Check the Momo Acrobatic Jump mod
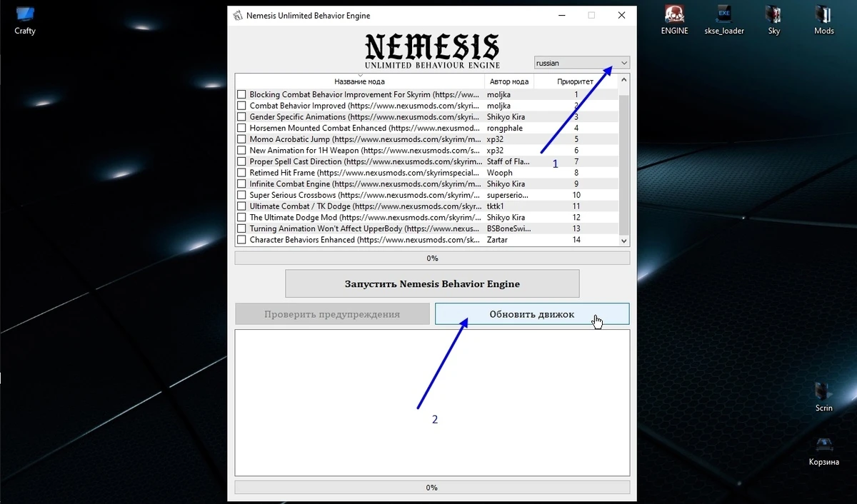Screen dimensions: 857x504 pos(241,139)
